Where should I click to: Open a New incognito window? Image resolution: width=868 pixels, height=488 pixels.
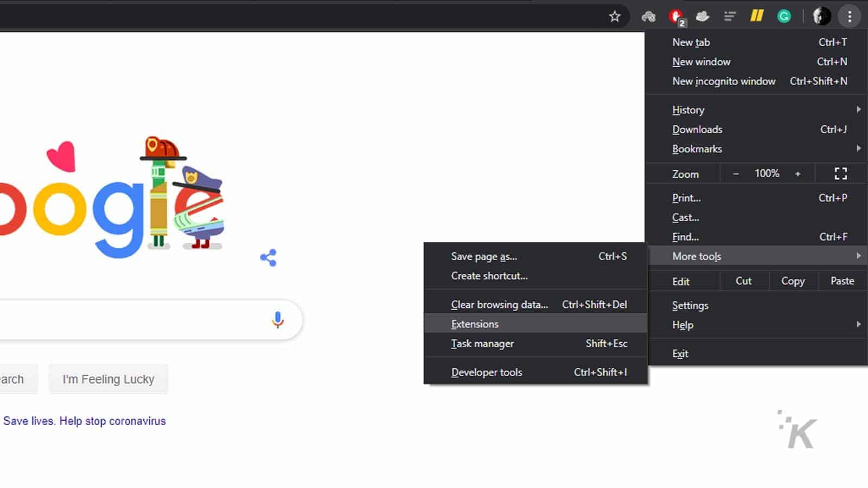756,81
